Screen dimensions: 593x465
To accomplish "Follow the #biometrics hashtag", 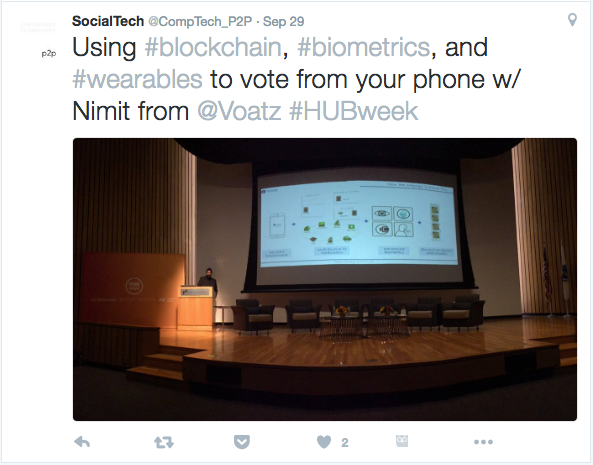I will pos(364,48).
